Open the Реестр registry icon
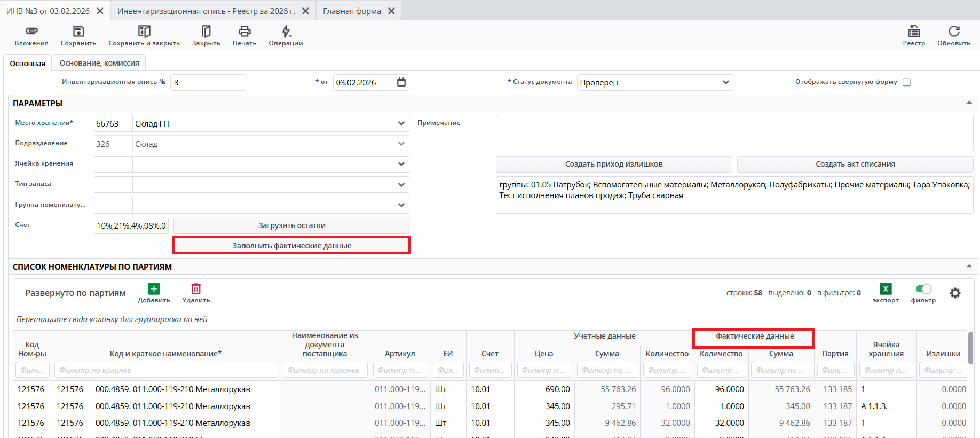980x438 pixels. [914, 32]
